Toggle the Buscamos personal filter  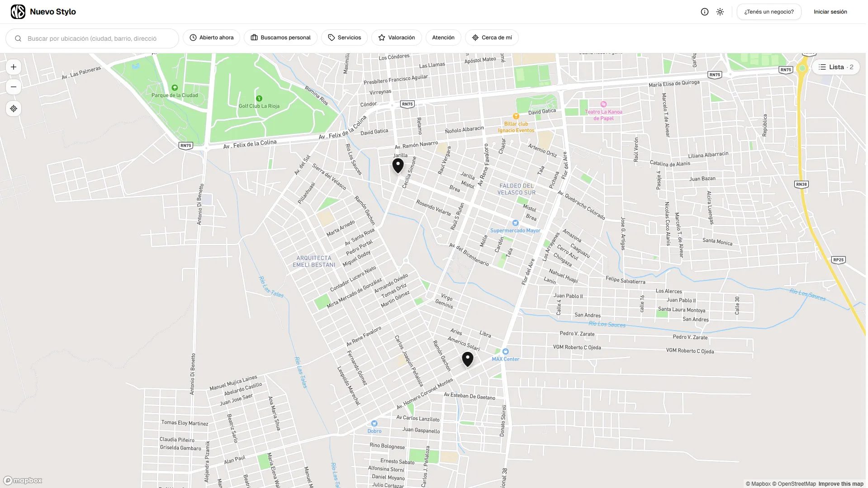pos(280,38)
